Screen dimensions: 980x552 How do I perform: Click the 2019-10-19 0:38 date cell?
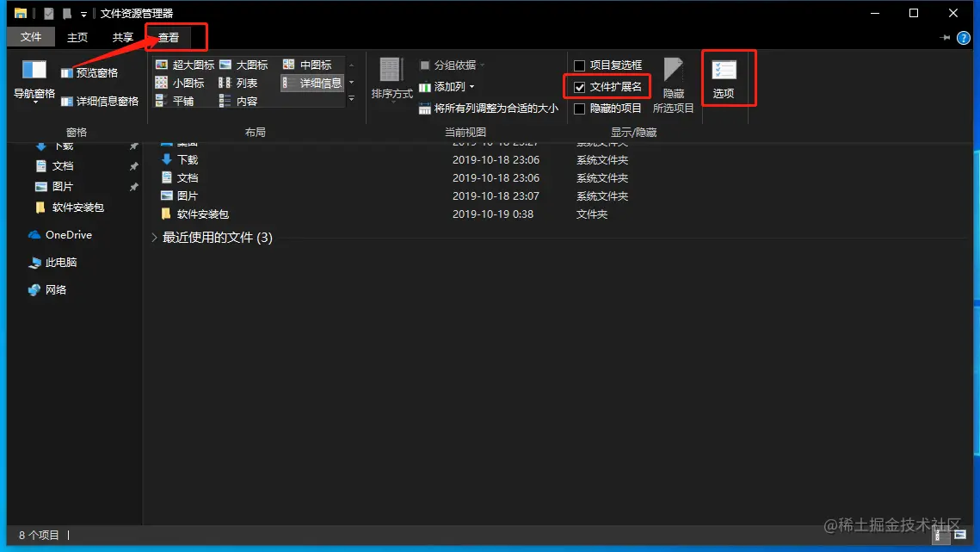click(x=492, y=214)
